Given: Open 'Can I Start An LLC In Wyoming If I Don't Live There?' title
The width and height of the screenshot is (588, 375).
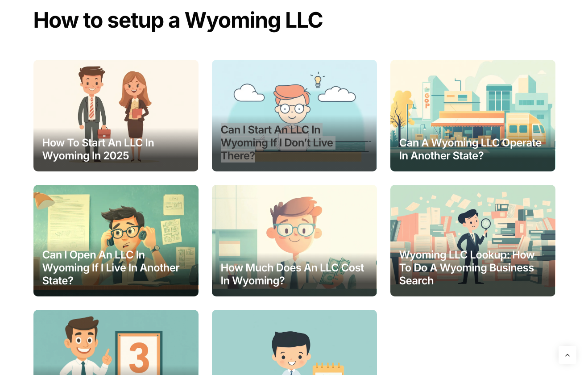Looking at the screenshot, I should pyautogui.click(x=277, y=142).
